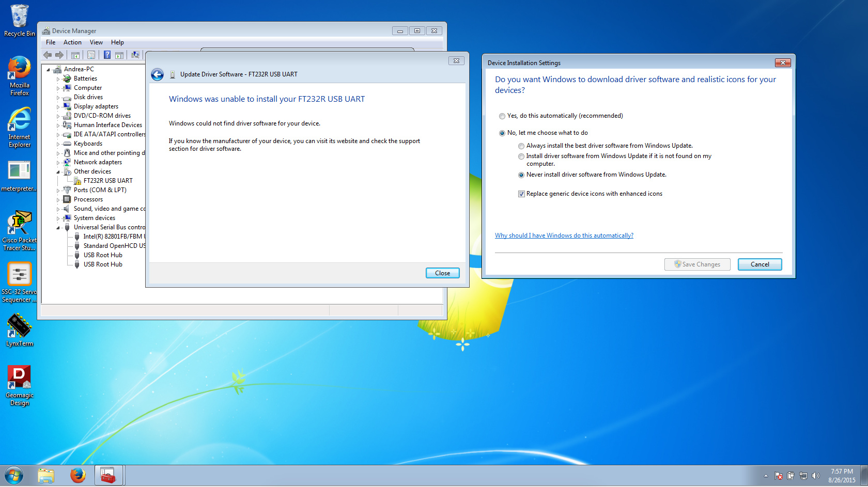868x487 pixels.
Task: Click the taskbar clock showing 7:57 PM
Action: click(842, 476)
